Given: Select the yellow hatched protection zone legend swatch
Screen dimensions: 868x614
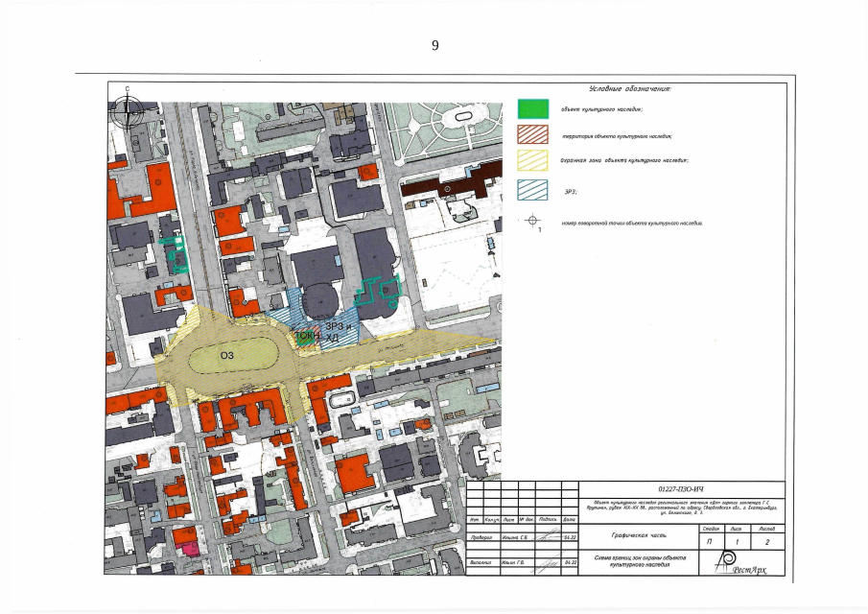Looking at the screenshot, I should point(532,160).
